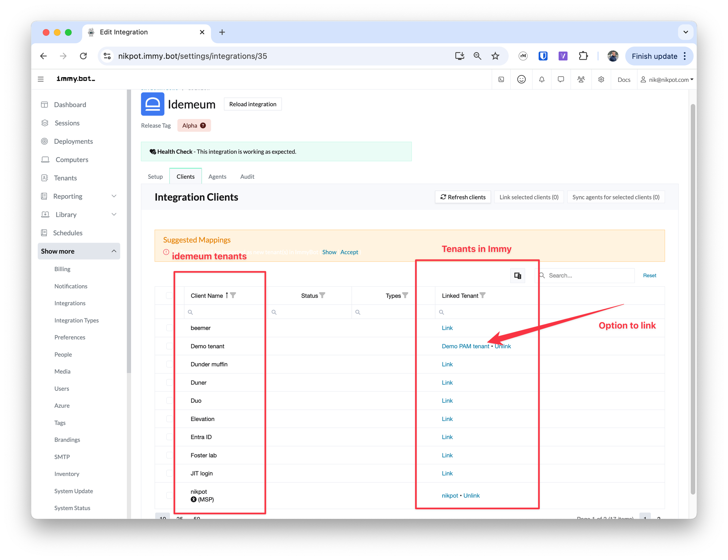Click the sidebar vertical scrollbar
The width and height of the screenshot is (728, 560).
128,231
